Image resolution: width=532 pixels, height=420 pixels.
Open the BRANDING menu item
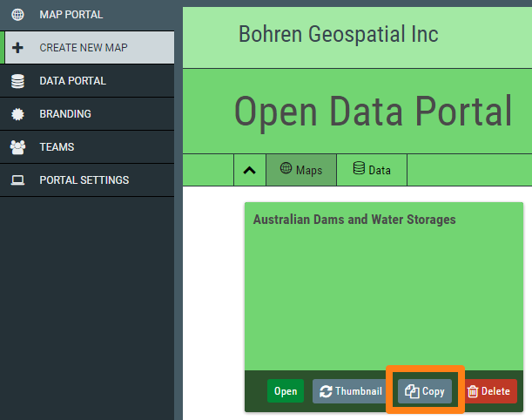87,114
